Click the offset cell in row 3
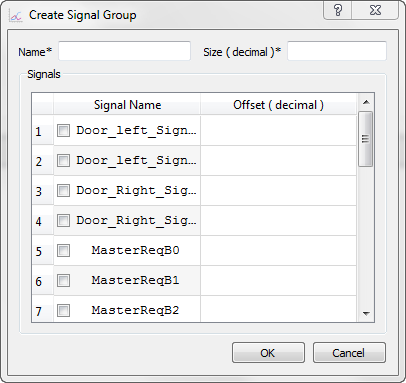The image size is (406, 383). click(x=278, y=190)
